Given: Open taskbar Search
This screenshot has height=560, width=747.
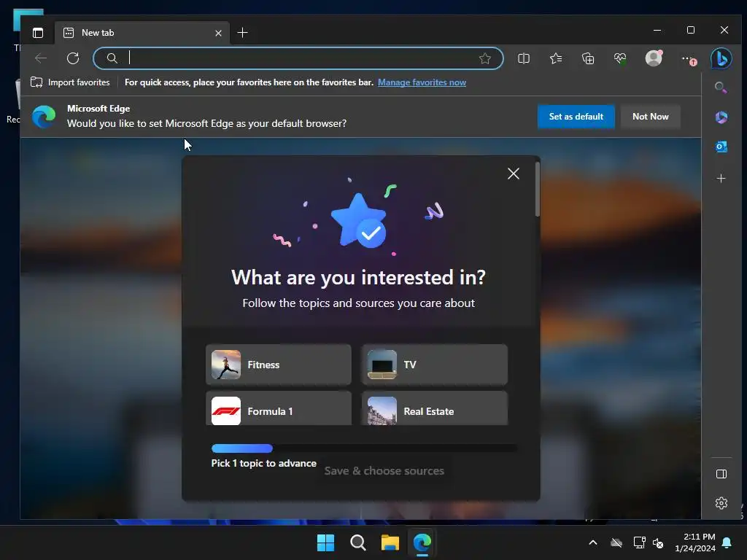Looking at the screenshot, I should 357,542.
